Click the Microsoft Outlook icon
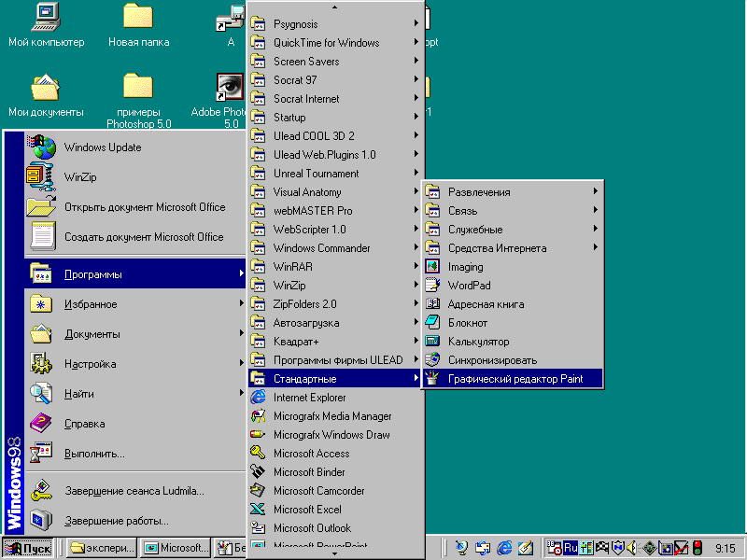The height and width of the screenshot is (560, 747). 258,527
